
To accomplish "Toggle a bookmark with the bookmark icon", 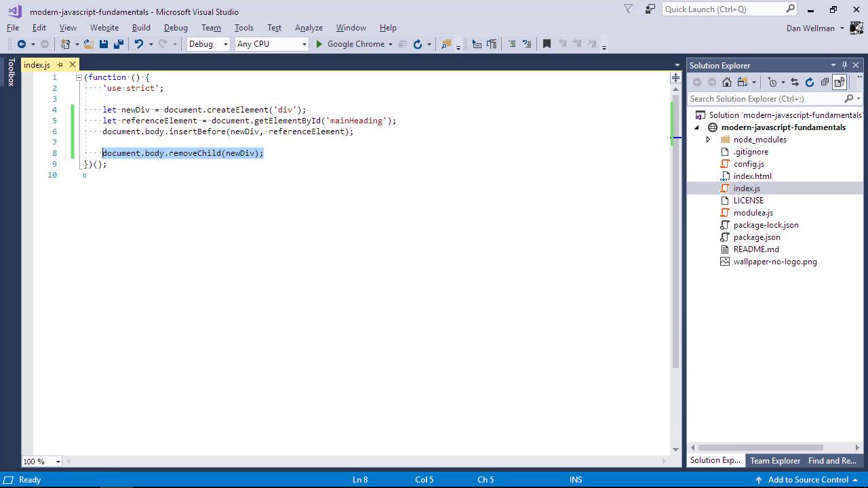I will [547, 44].
